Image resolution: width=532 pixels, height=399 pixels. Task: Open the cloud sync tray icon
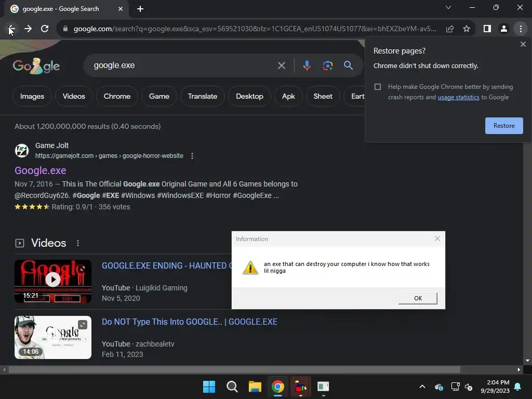[x=438, y=387]
